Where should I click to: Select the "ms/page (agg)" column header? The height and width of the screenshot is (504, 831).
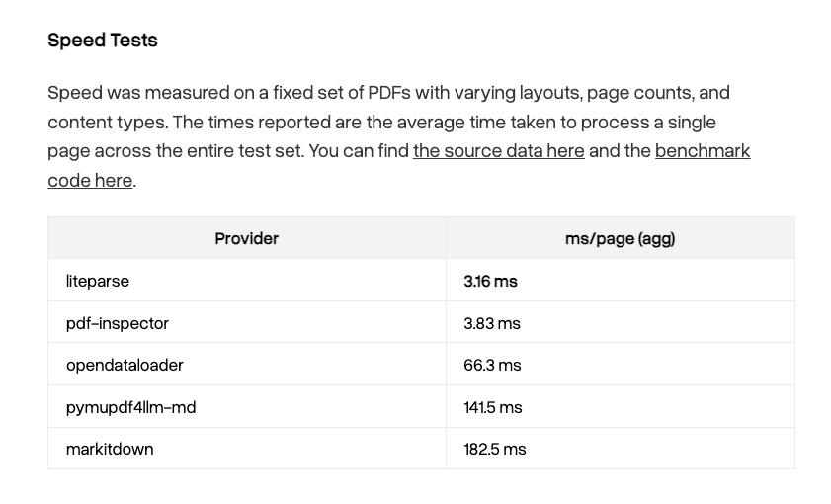click(x=621, y=238)
